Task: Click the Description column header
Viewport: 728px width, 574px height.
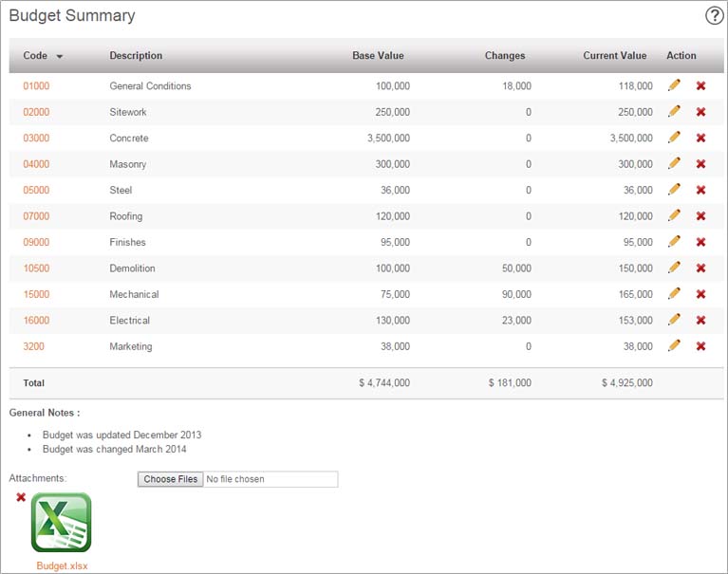Action: coord(136,56)
